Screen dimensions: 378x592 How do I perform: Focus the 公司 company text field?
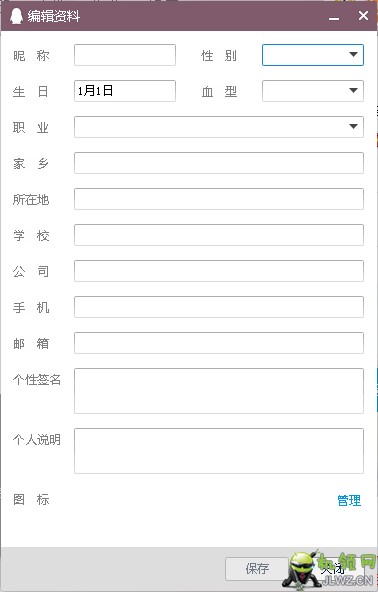point(219,271)
